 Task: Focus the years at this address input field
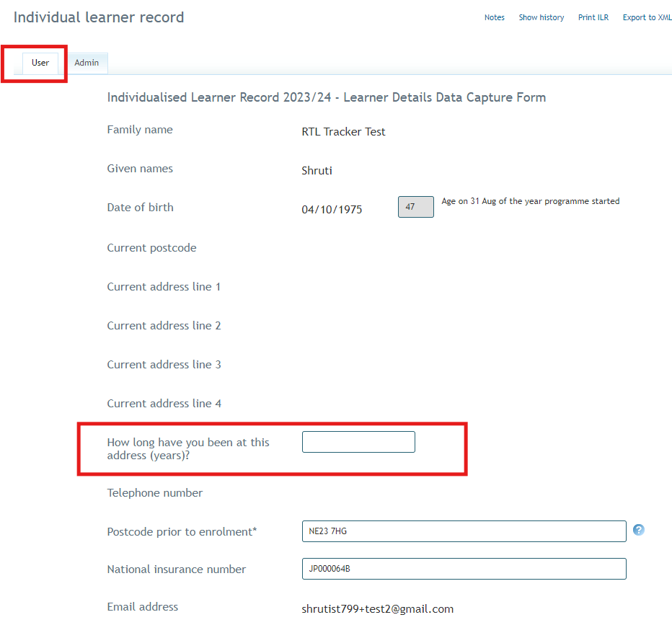(358, 442)
